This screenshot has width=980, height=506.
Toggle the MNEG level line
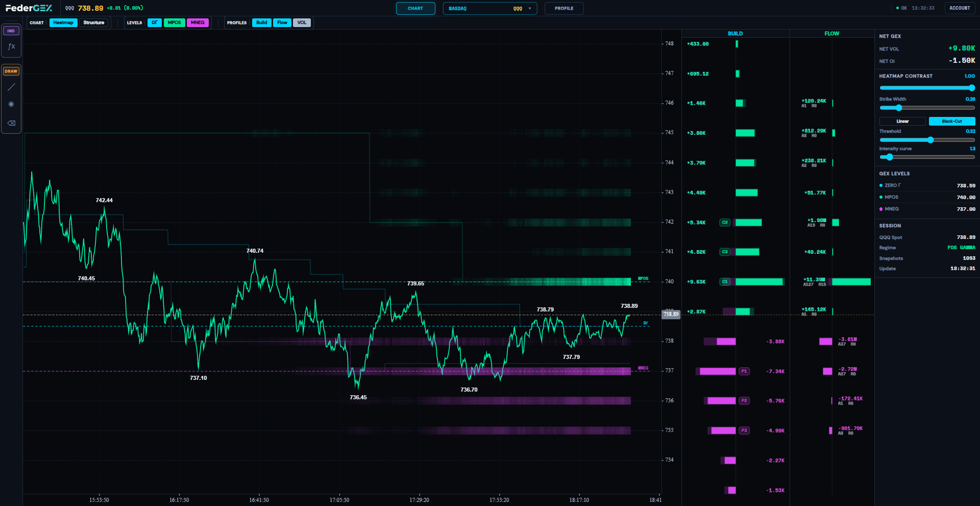[x=198, y=22]
